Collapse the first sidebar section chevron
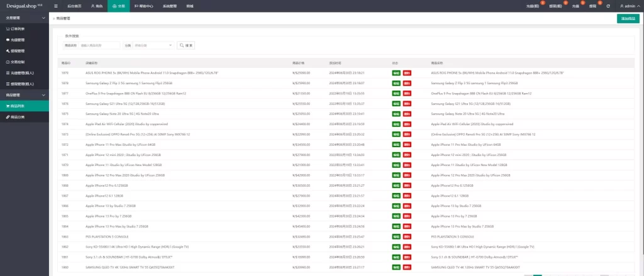The width and height of the screenshot is (644, 276). 44,18
